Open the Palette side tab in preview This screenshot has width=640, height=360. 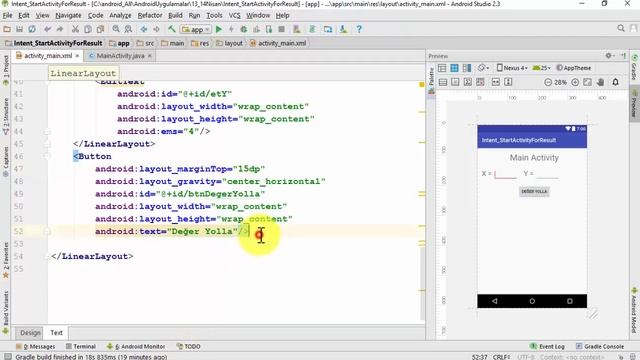pos(431,80)
